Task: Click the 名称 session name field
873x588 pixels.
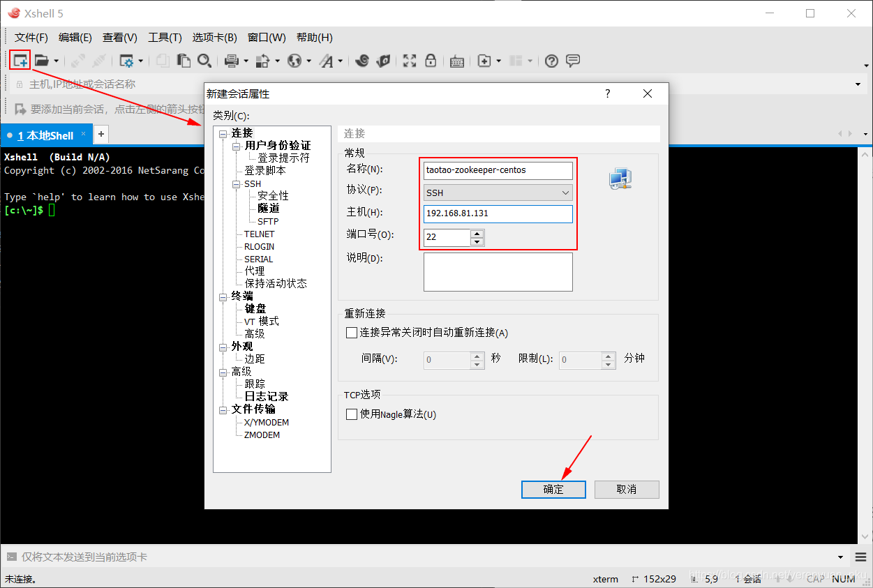Action: tap(498, 170)
